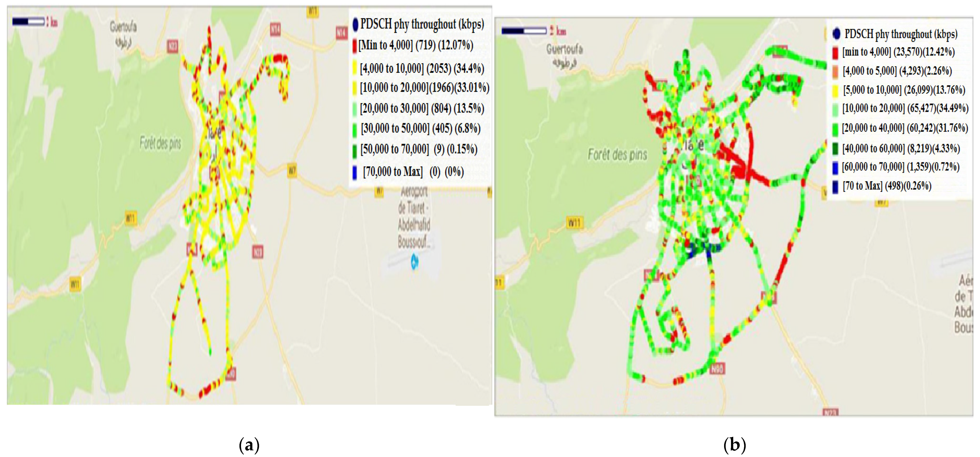
Task: Select red swatch for [Min to 4,000] (719)
Action: [x=355, y=46]
